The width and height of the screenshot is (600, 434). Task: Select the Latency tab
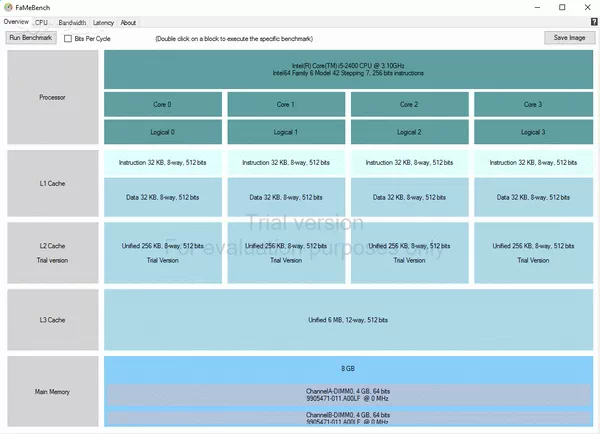click(x=102, y=22)
